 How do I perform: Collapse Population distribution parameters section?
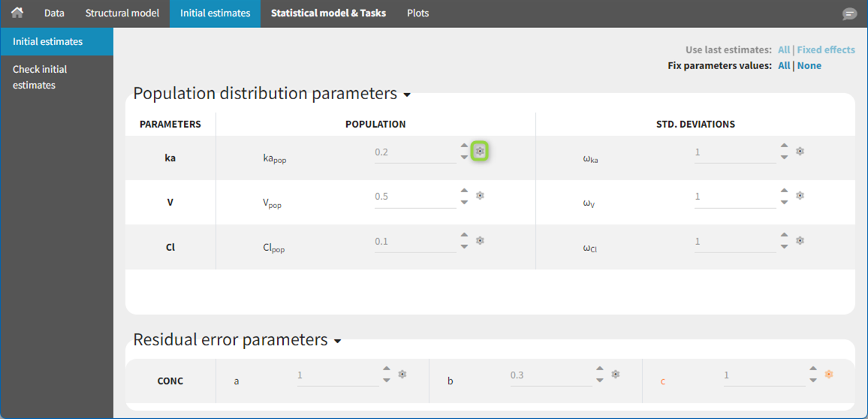pyautogui.click(x=407, y=95)
